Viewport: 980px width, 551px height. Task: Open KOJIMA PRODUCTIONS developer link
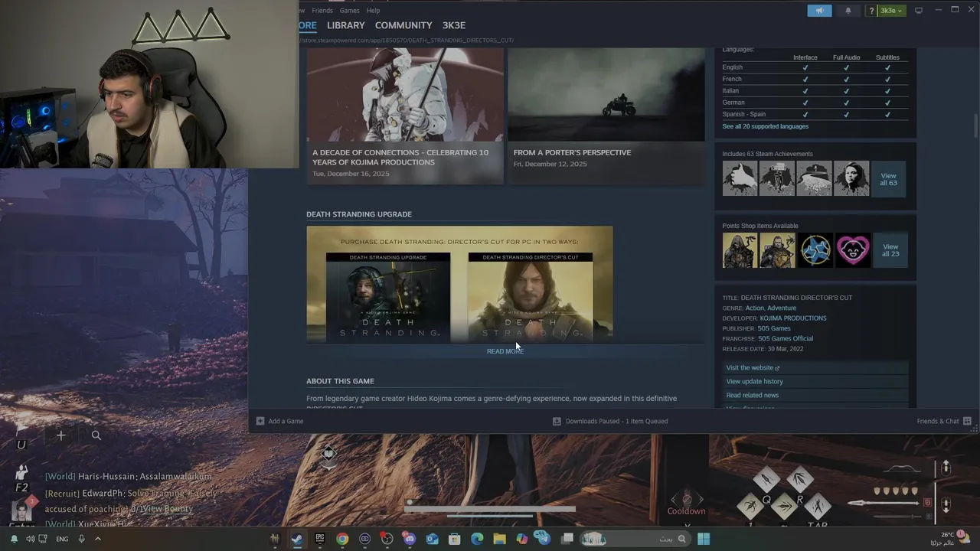(793, 318)
